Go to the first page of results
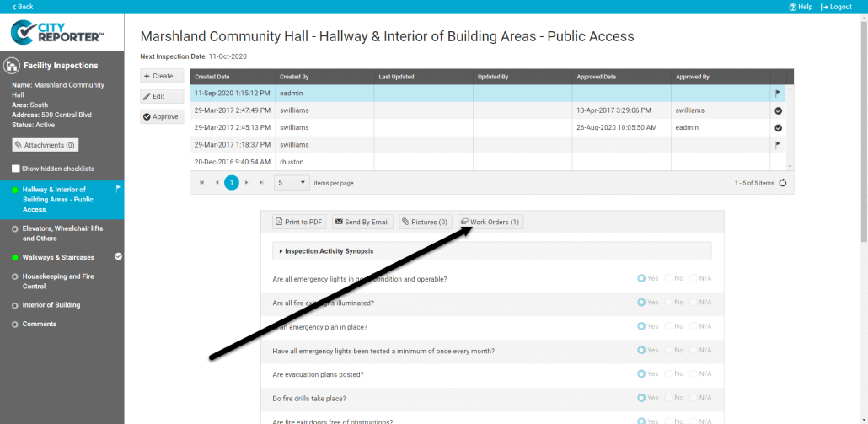 pos(201,183)
